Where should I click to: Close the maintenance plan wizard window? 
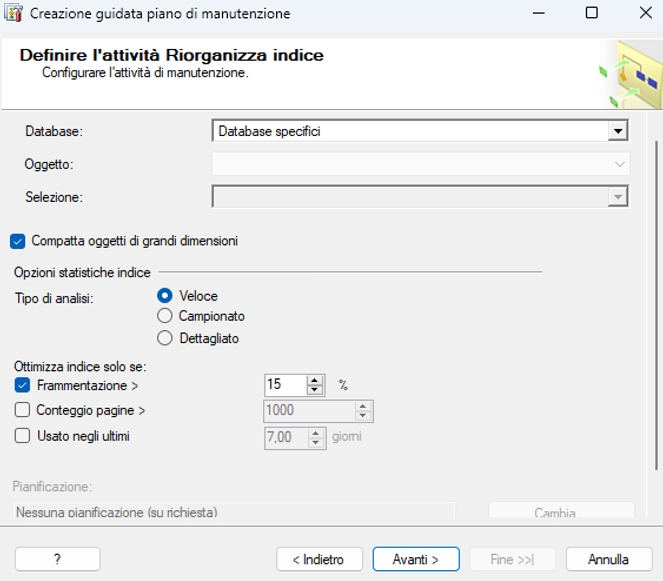[x=645, y=13]
